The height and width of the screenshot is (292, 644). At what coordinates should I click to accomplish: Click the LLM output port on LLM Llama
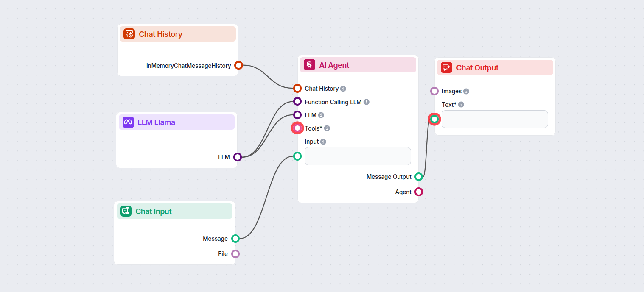(x=238, y=157)
